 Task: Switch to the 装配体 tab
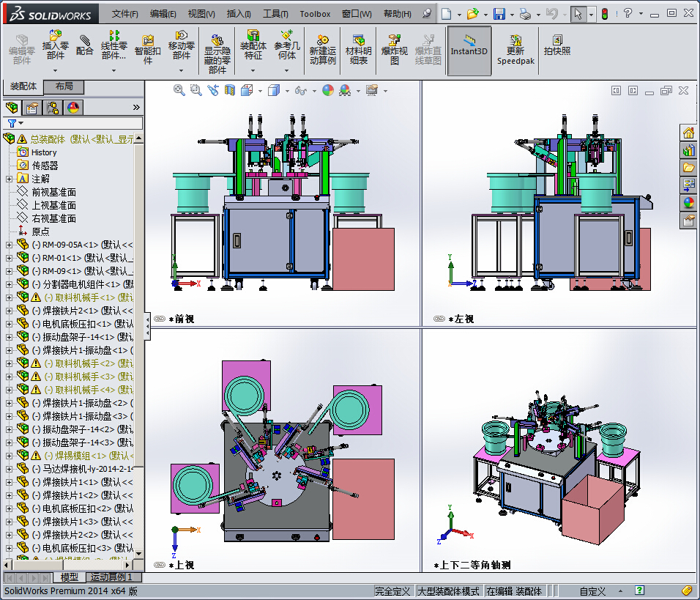coord(23,86)
